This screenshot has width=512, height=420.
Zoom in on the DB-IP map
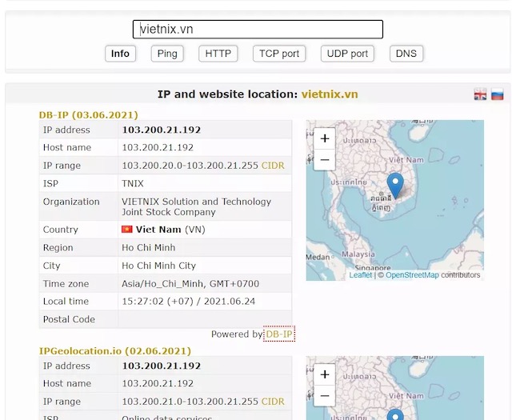tap(325, 138)
